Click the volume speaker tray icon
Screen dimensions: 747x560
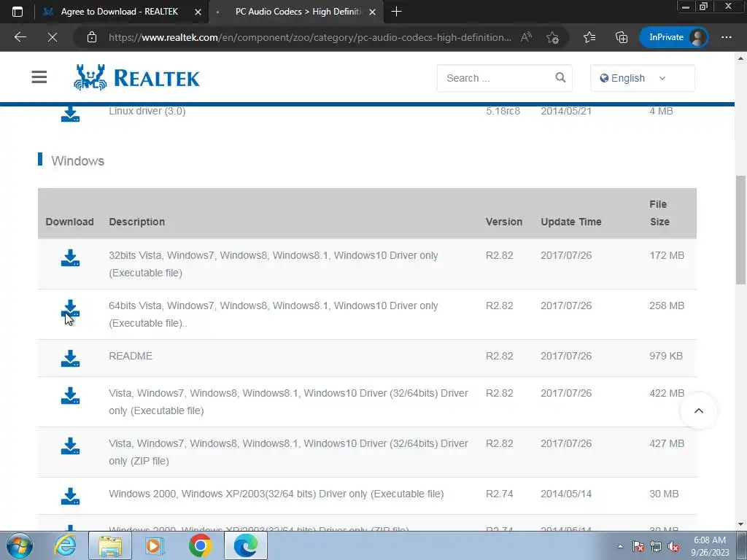pos(673,546)
